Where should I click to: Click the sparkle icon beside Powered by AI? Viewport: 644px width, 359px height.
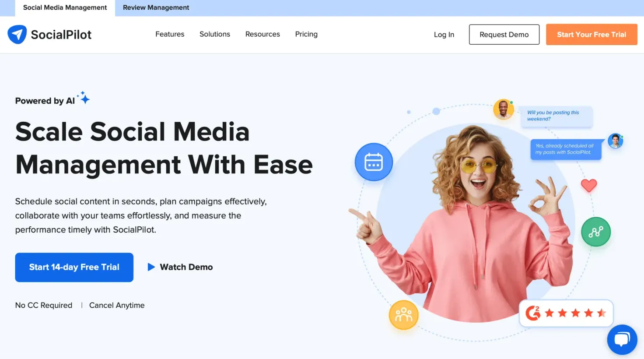point(83,98)
